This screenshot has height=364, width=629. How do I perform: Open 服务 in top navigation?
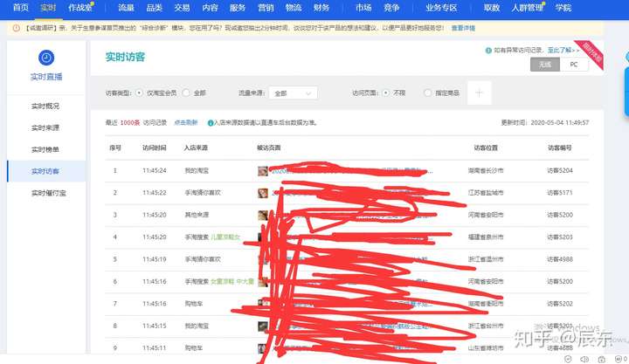coord(238,8)
